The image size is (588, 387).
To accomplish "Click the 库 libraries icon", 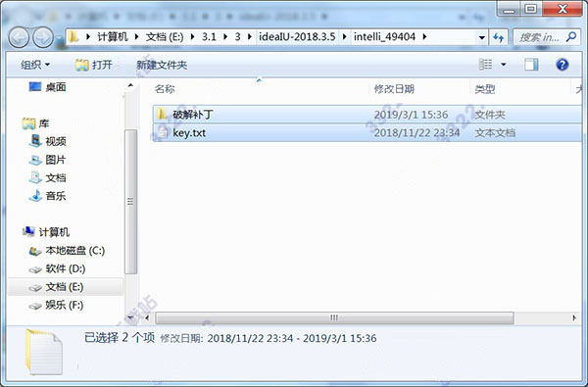I will 28,123.
